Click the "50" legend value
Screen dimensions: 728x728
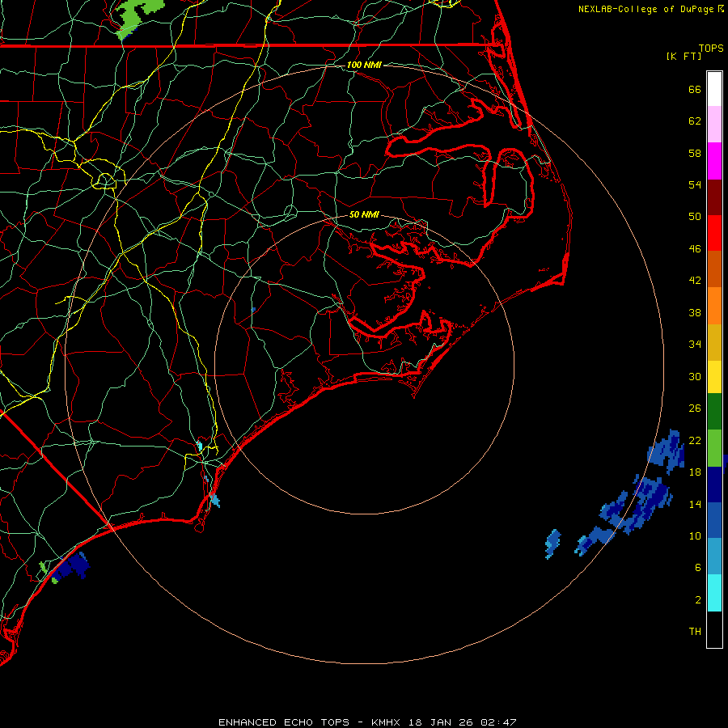[x=695, y=217]
